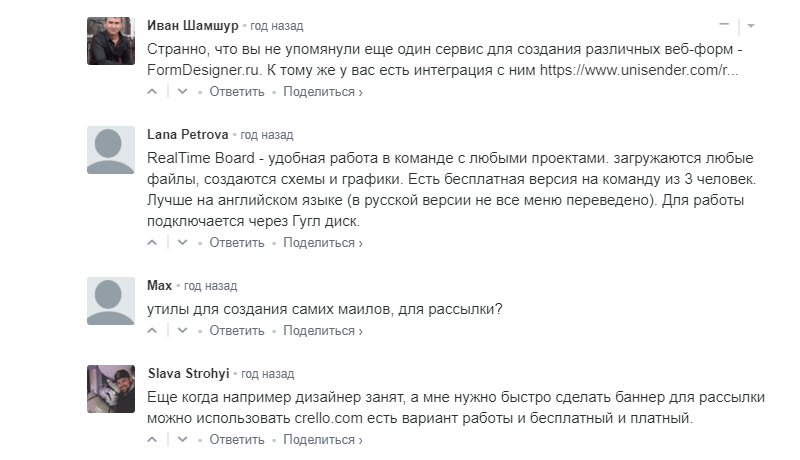Click Ответить under Slava Strohyi's comment
Viewport: 800px width, 460px height.
(237, 440)
